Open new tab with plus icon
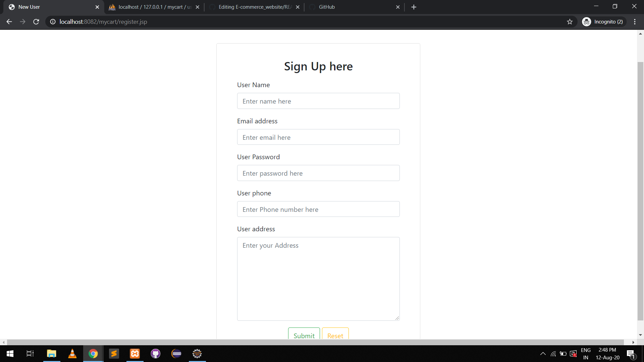Image resolution: width=644 pixels, height=362 pixels. pyautogui.click(x=414, y=7)
